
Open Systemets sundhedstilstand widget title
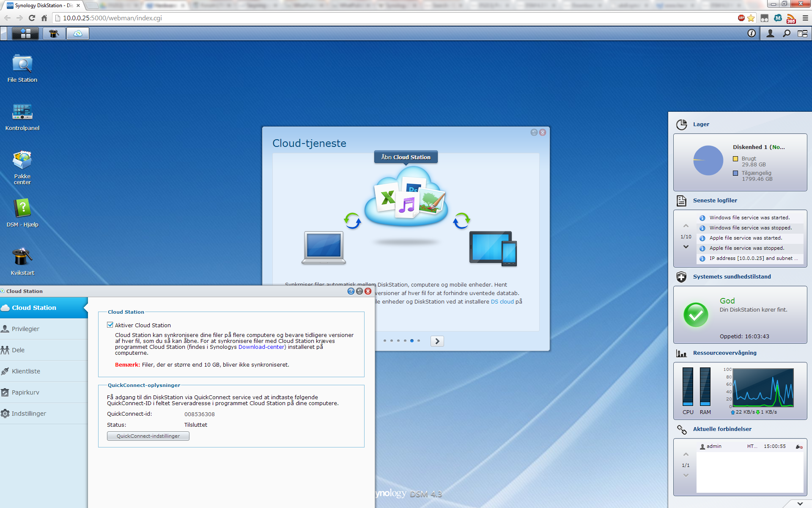tap(732, 277)
